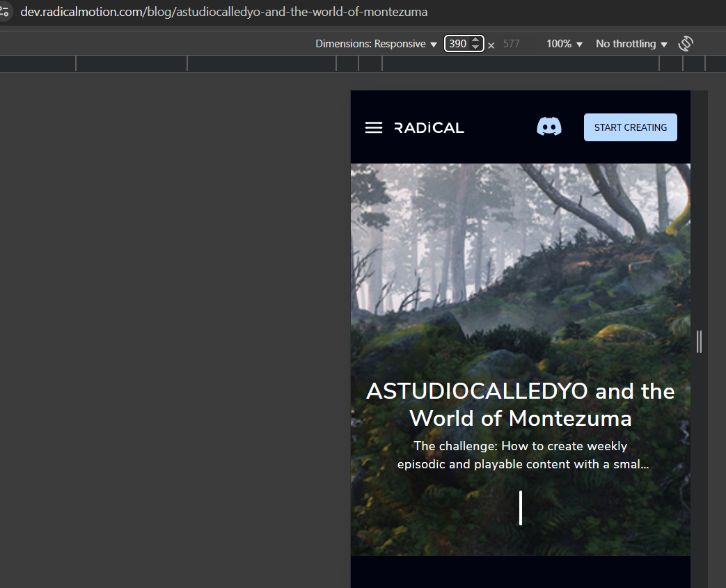Open the Dimensions: Responsive dropdown
The height and width of the screenshot is (588, 726).
(376, 44)
